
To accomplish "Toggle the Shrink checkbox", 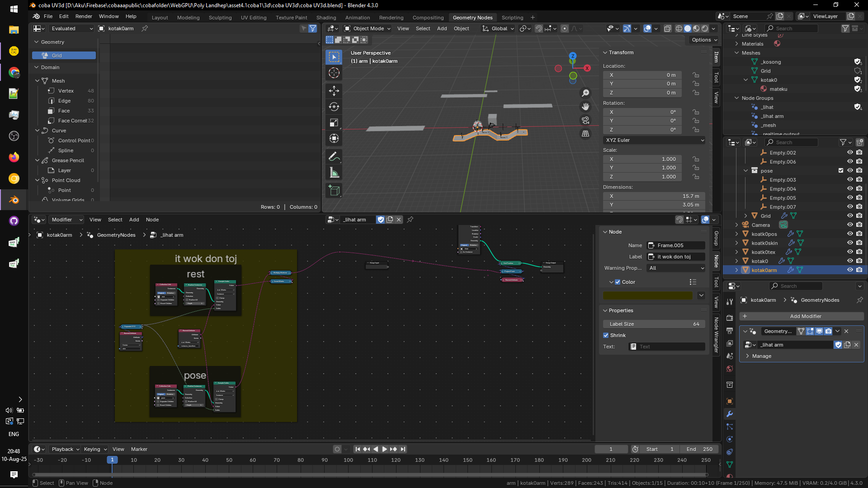I will [606, 335].
